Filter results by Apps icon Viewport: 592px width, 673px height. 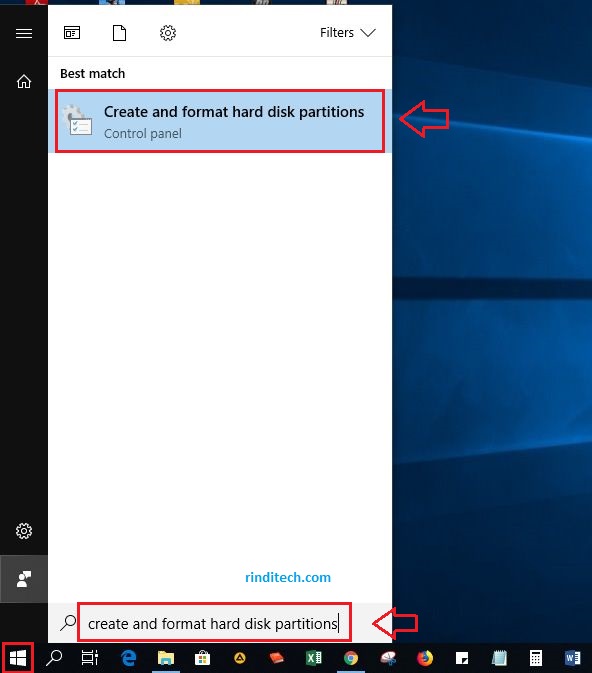pos(72,33)
